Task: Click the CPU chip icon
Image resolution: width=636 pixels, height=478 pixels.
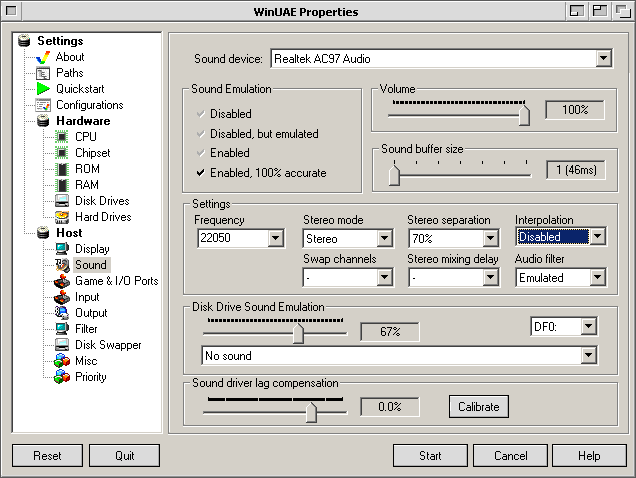Action: tap(62, 137)
